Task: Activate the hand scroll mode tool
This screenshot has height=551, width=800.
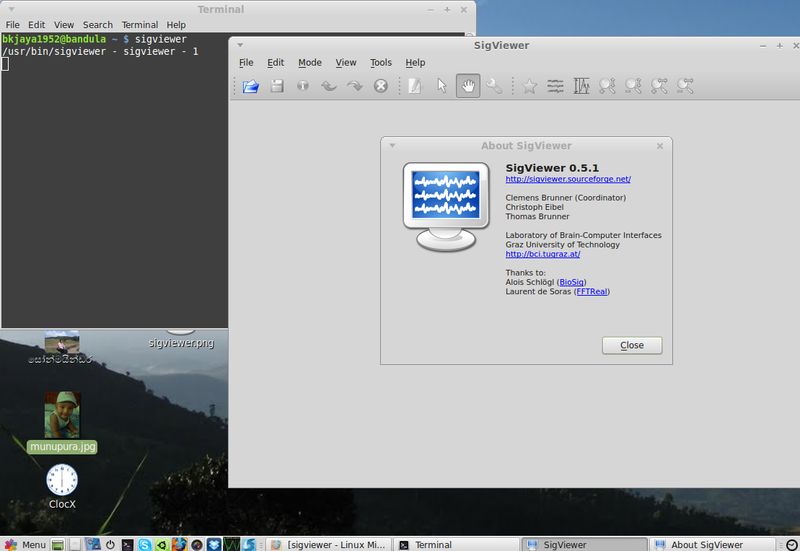Action: click(x=468, y=86)
